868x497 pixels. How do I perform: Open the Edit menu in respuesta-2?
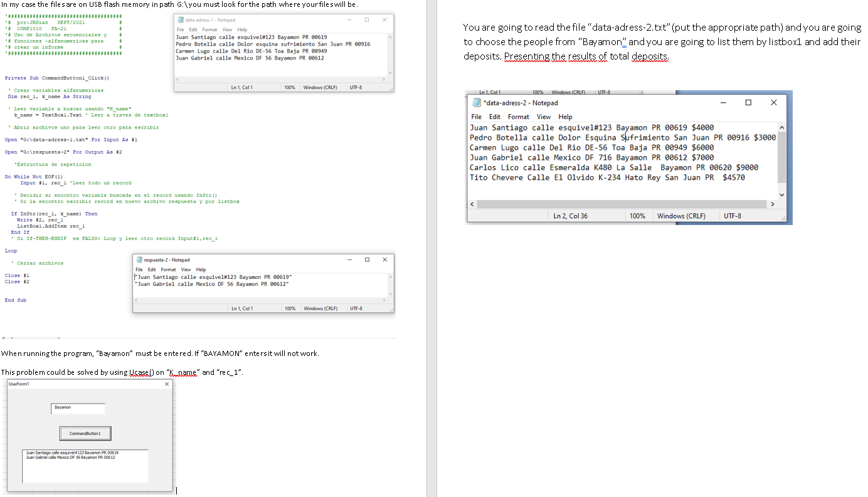tap(151, 269)
